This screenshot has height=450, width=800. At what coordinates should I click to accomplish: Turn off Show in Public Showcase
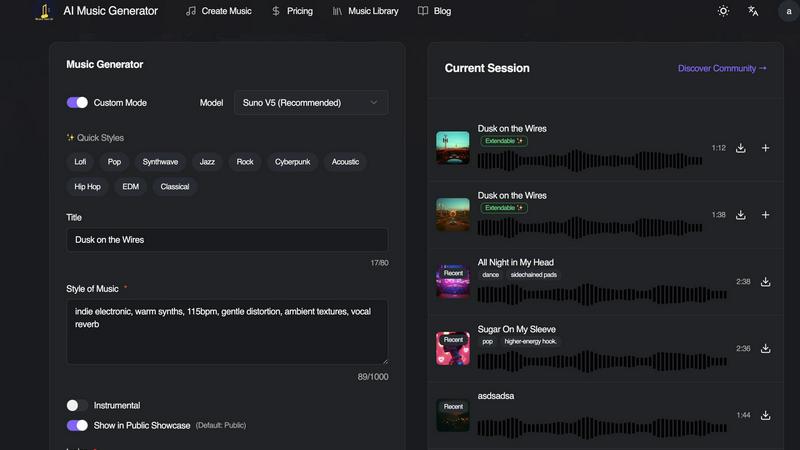click(77, 426)
